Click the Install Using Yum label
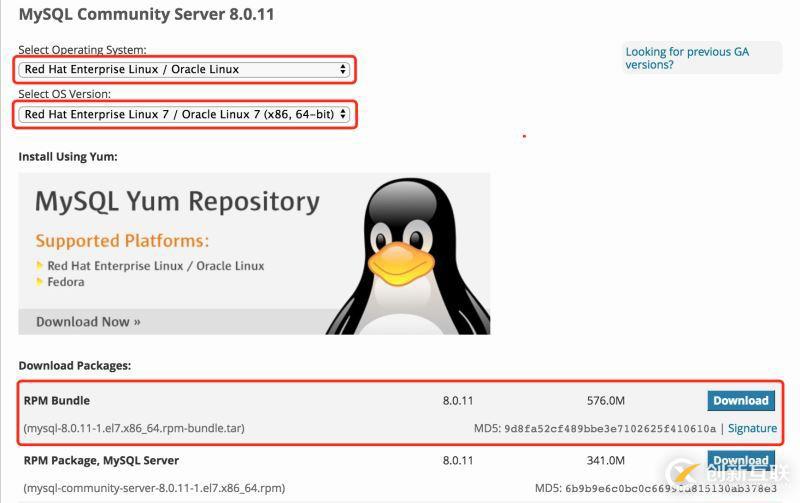800x503 pixels. (x=68, y=157)
